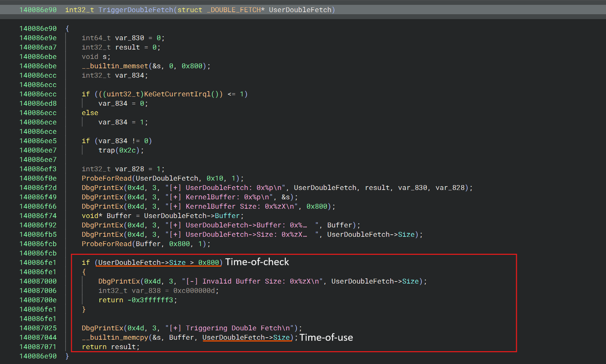Click address 140086e9e

point(38,38)
